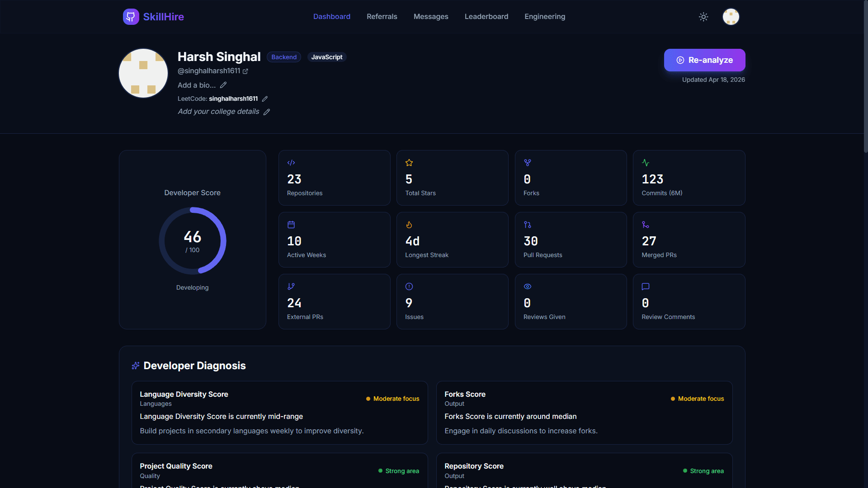Edit LeetCode username via pencil icon
The width and height of the screenshot is (868, 488).
265,99
